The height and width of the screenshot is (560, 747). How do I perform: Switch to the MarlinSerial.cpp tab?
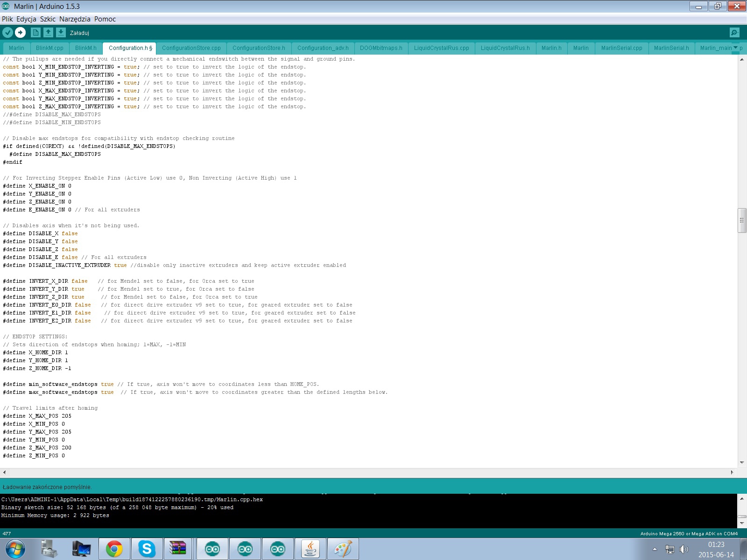pyautogui.click(x=621, y=48)
